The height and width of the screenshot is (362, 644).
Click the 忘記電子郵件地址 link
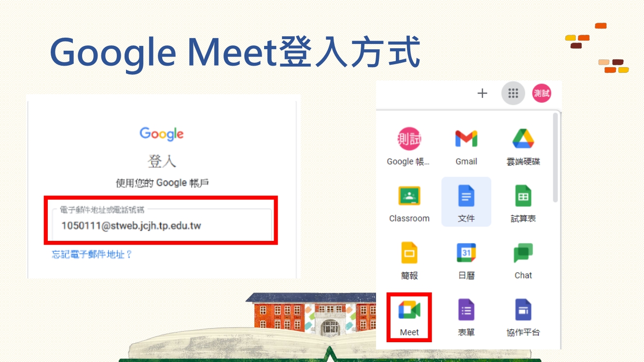click(92, 254)
